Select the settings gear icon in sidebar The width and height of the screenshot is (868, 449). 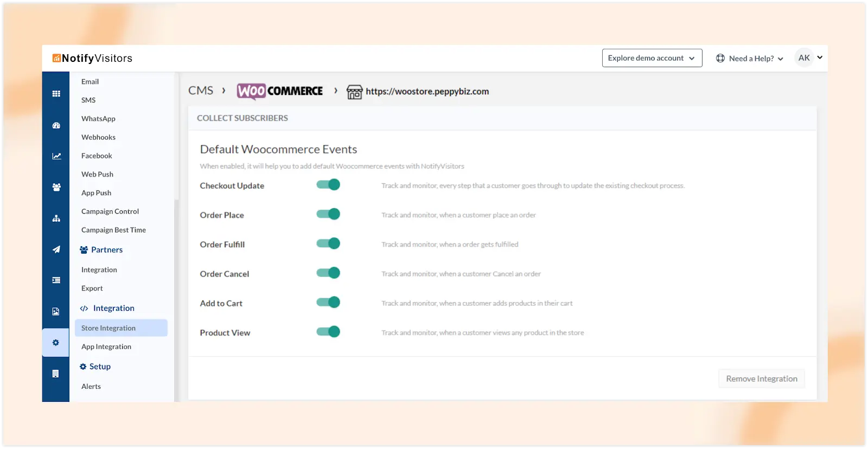point(56,343)
